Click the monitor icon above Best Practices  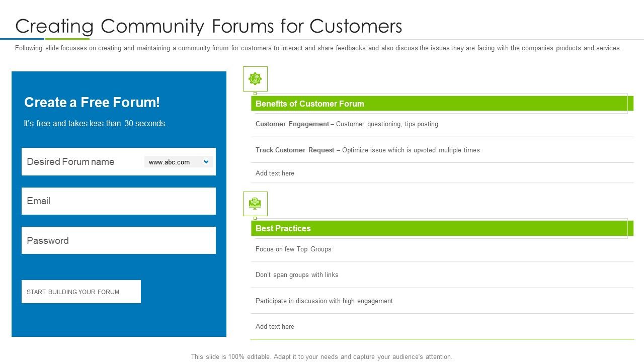click(x=255, y=204)
